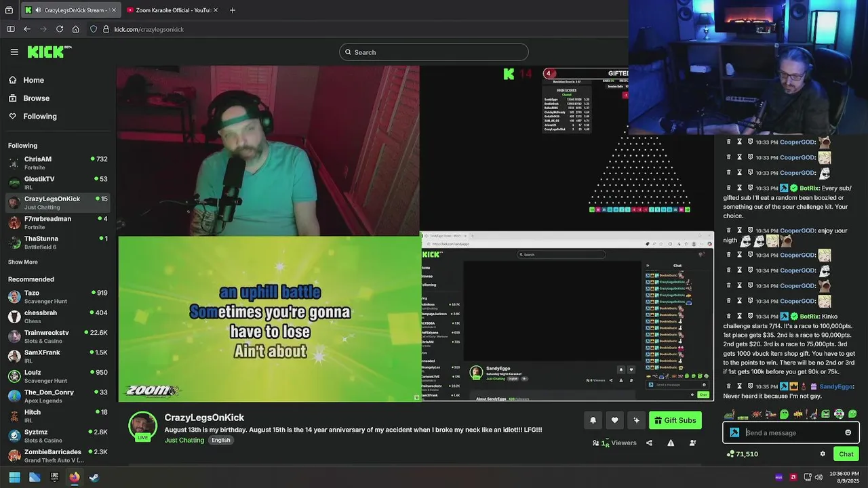Open Loulz in Recommended channels
Image resolution: width=868 pixels, height=488 pixels.
(x=58, y=376)
